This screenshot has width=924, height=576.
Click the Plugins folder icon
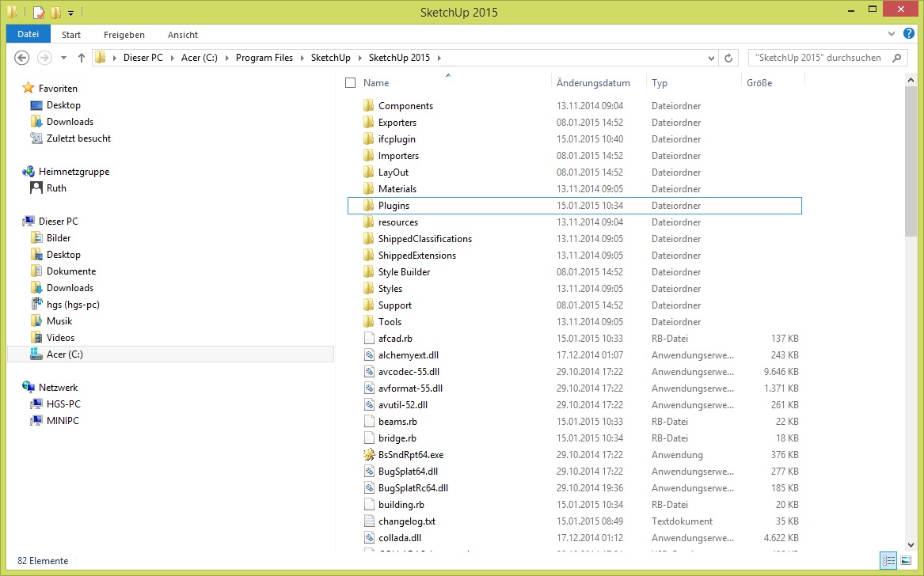[x=369, y=205]
